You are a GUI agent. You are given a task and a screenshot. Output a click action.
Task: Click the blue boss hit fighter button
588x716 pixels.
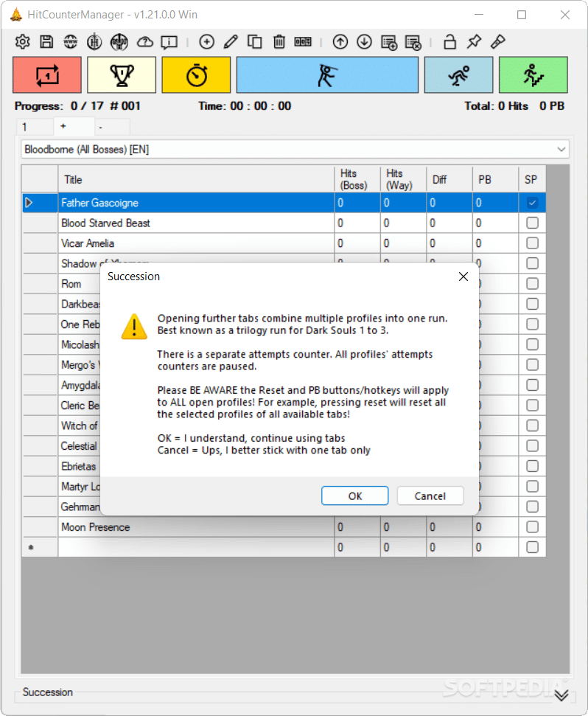point(327,75)
